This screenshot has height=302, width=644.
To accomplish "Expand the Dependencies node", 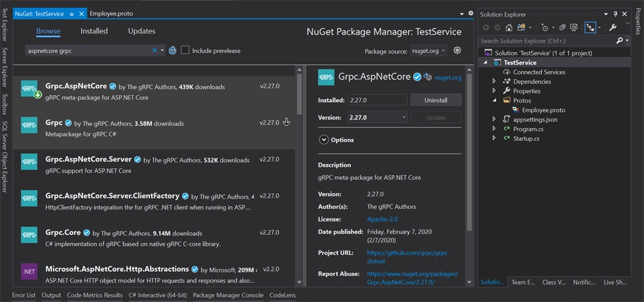I will [494, 82].
